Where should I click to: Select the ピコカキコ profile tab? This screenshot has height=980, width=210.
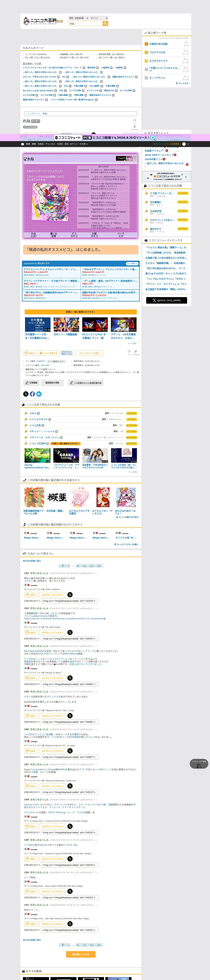click(x=74, y=235)
